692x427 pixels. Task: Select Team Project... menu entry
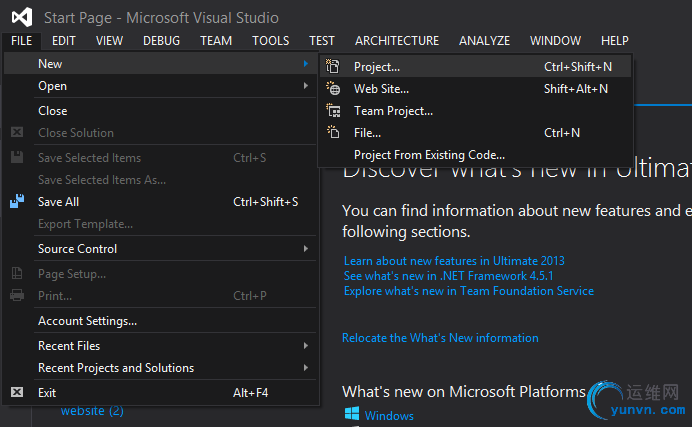coord(476,111)
